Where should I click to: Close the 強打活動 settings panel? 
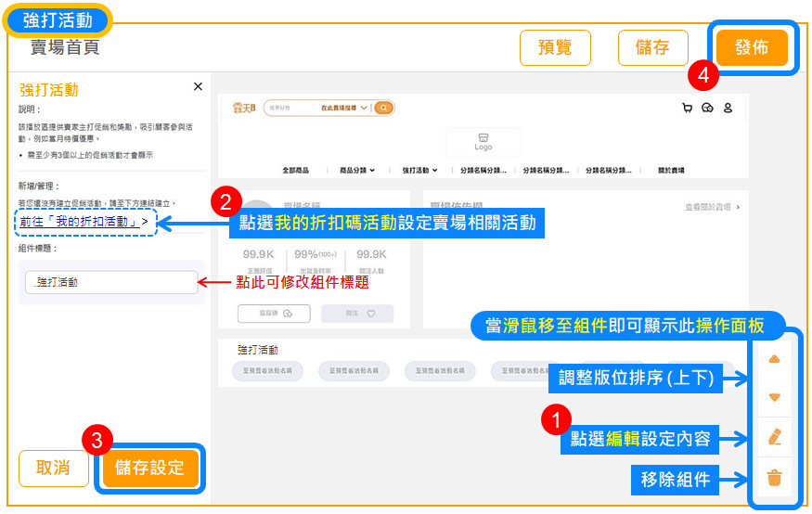click(x=198, y=86)
